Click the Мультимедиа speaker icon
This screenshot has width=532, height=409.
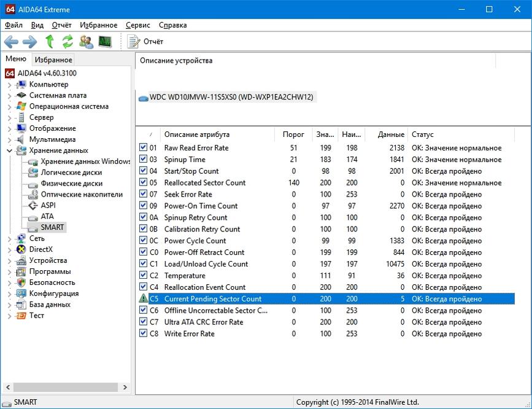point(21,139)
